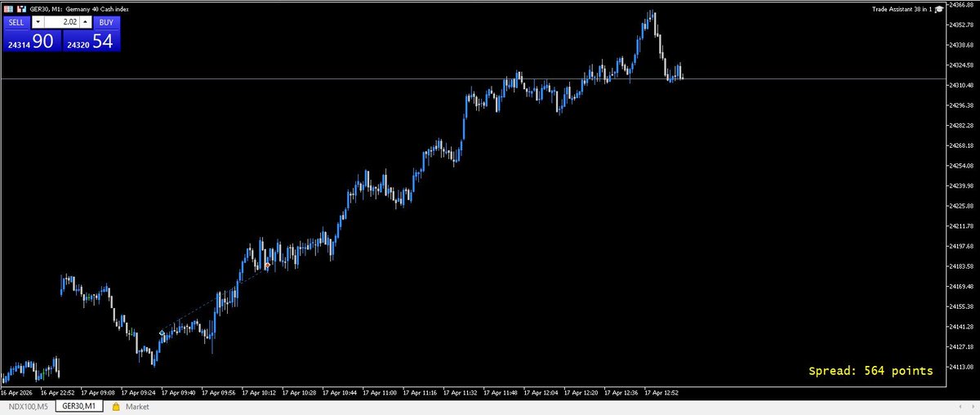Click the '17 Apr 12:52' time label

661,392
